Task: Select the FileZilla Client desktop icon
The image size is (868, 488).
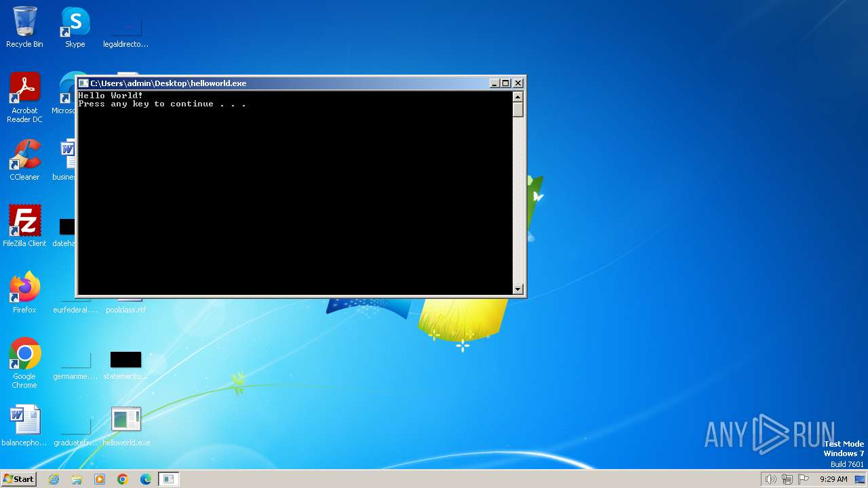Action: tap(24, 226)
